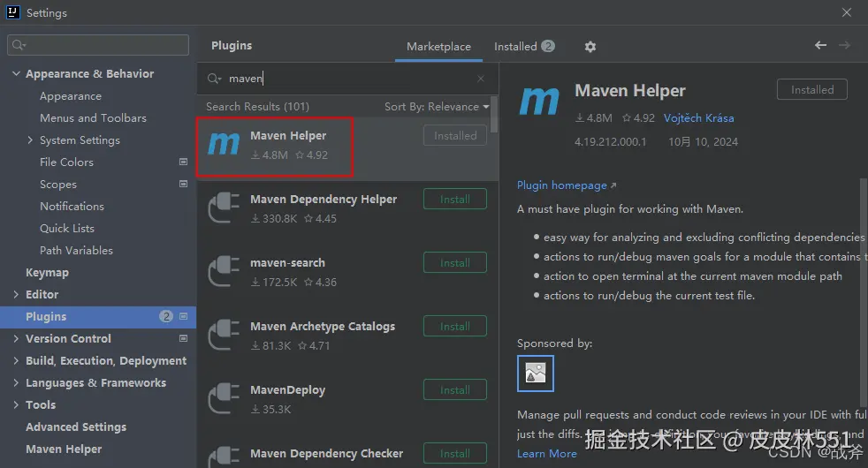Click the Maven Helper list icon
The width and height of the screenshot is (868, 468).
coord(224,145)
